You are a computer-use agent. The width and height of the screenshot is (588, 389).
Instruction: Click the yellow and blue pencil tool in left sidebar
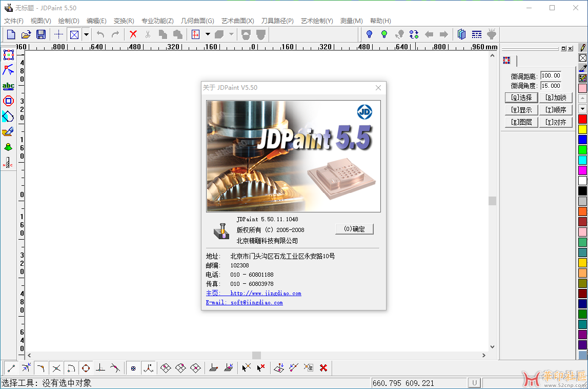point(8,131)
